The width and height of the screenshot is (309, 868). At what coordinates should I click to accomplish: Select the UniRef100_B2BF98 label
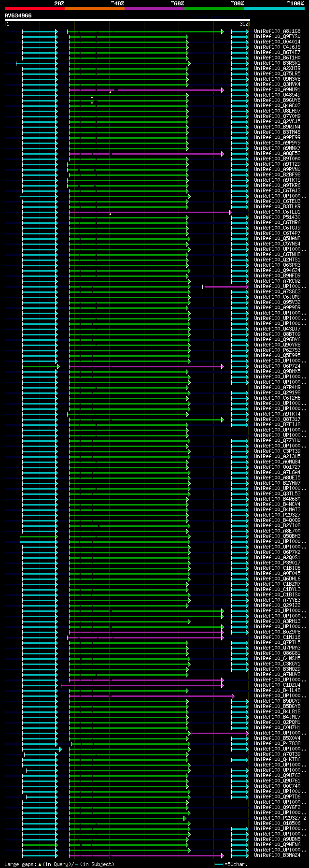[277, 175]
